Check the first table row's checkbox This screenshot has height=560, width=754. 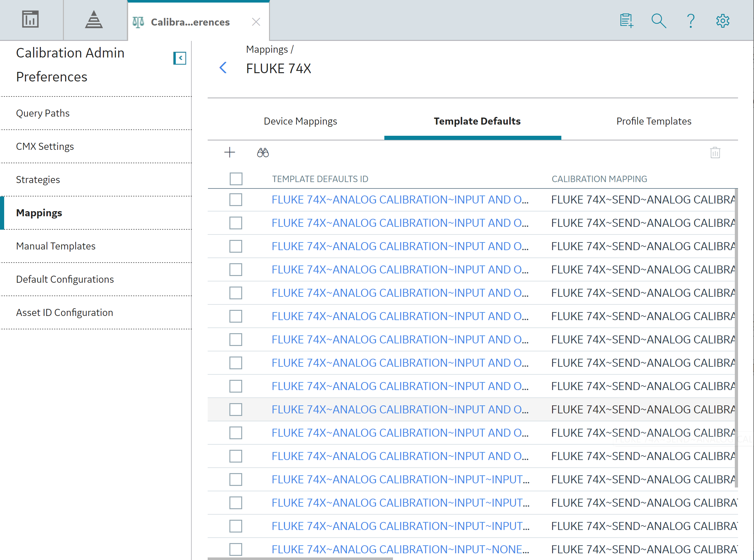click(236, 200)
